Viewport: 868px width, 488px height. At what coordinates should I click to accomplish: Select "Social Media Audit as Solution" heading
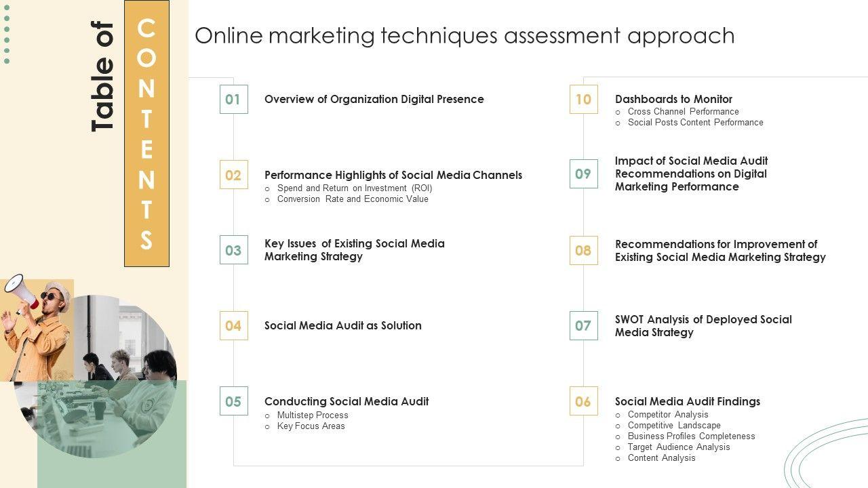pos(343,325)
